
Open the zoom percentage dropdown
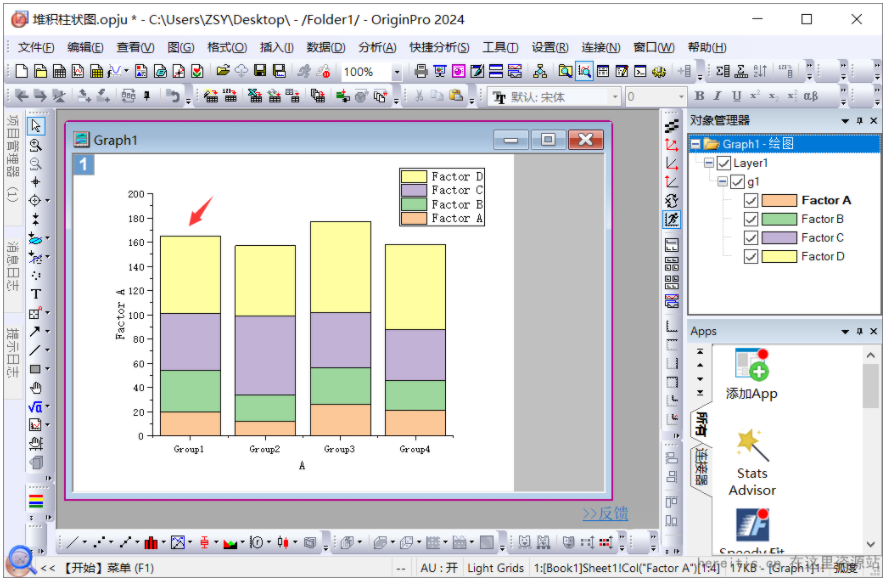[x=397, y=72]
